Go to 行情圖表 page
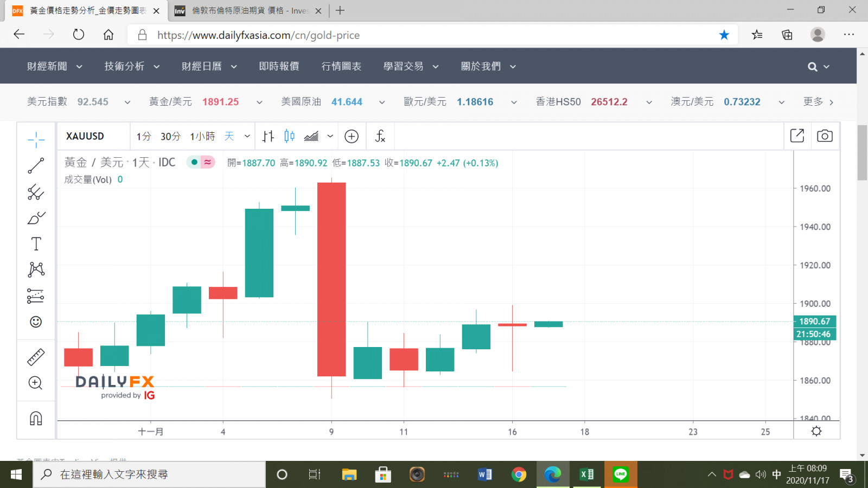 pos(341,66)
